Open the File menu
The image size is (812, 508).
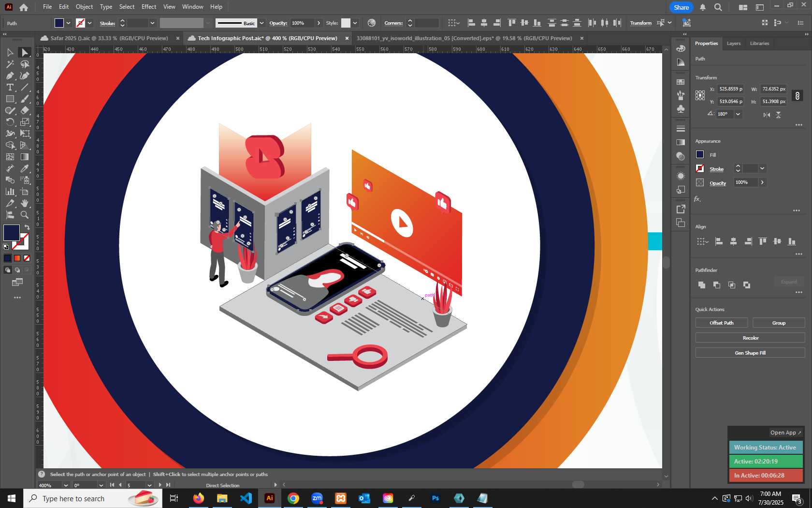coord(47,7)
